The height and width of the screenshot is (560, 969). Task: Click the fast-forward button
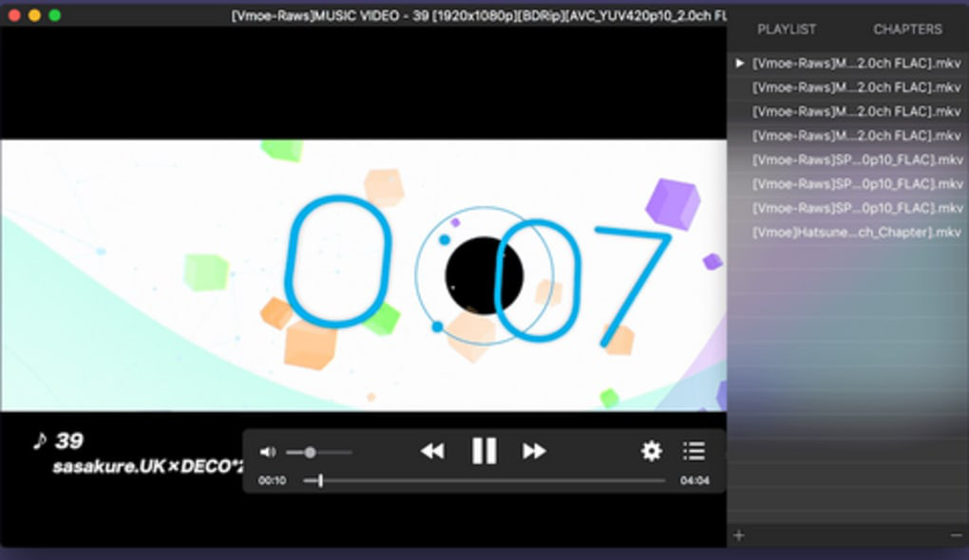[x=535, y=452]
